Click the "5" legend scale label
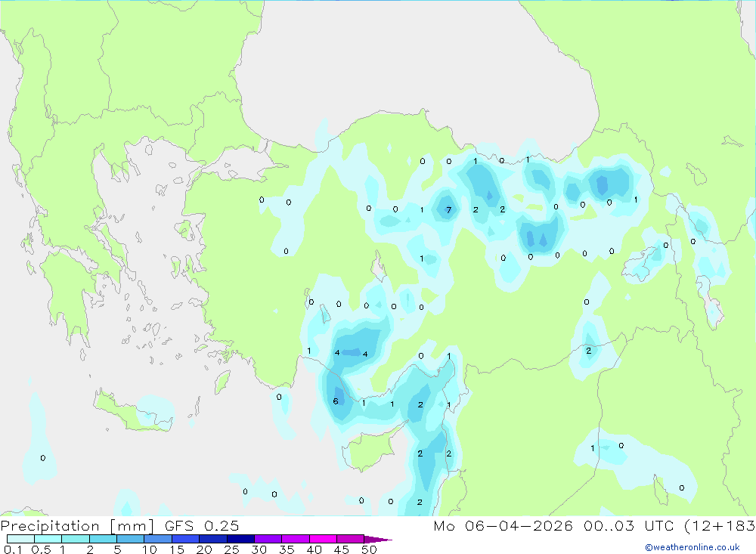 [x=117, y=549]
